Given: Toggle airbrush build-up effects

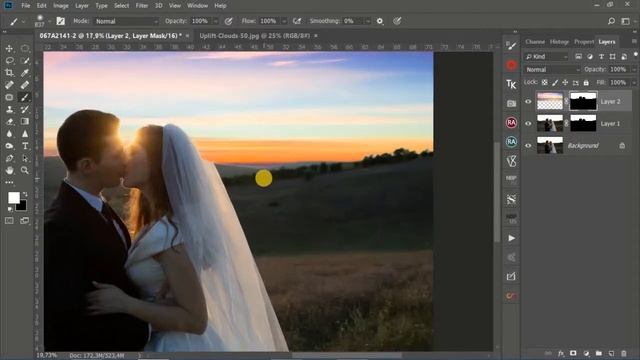Looking at the screenshot, I should tap(297, 21).
